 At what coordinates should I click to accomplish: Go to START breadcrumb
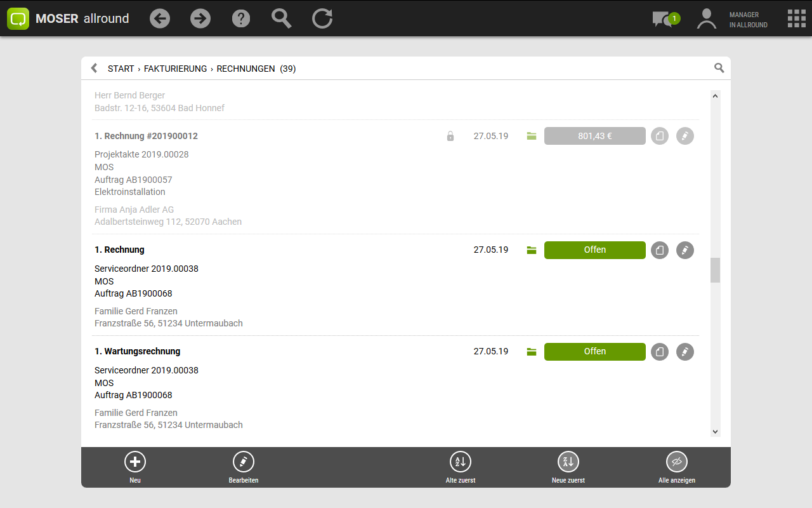(x=121, y=69)
